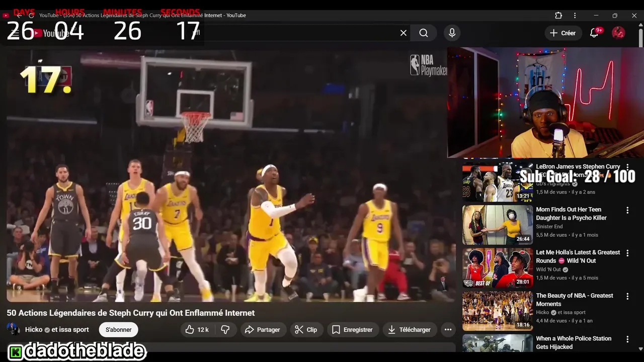Image resolution: width=644 pixels, height=362 pixels.
Task: Open options menu for Police Station video
Action: [627, 339]
